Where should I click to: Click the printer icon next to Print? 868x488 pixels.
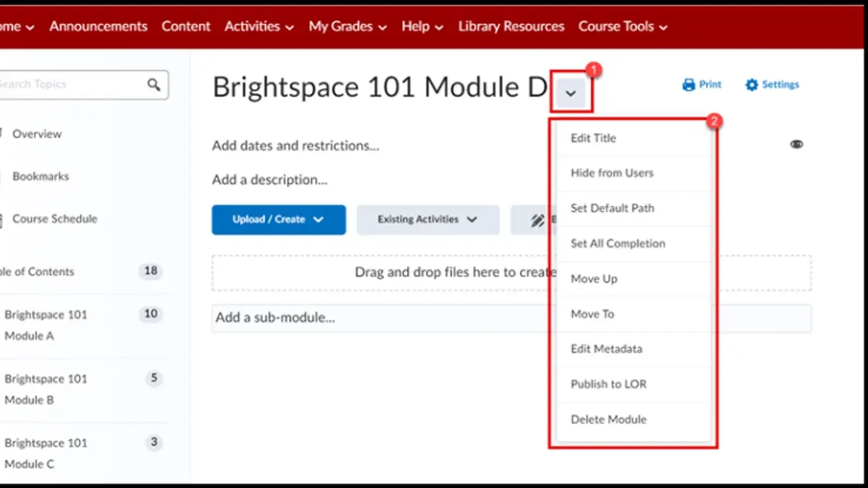pyautogui.click(x=689, y=85)
